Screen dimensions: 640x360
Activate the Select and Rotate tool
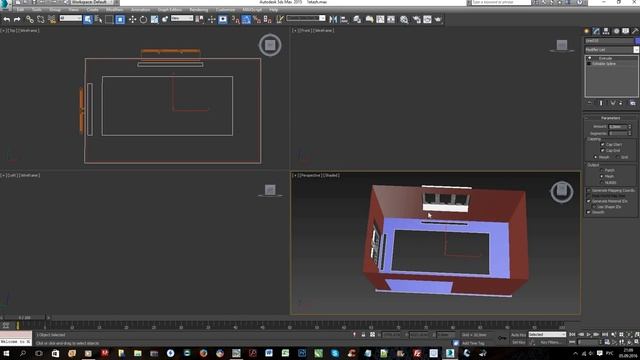(143, 19)
